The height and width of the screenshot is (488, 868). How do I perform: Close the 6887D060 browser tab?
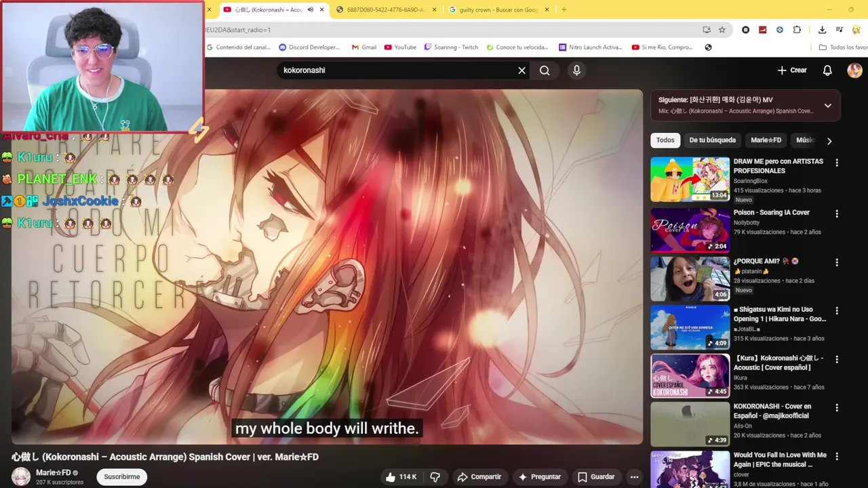click(x=433, y=9)
